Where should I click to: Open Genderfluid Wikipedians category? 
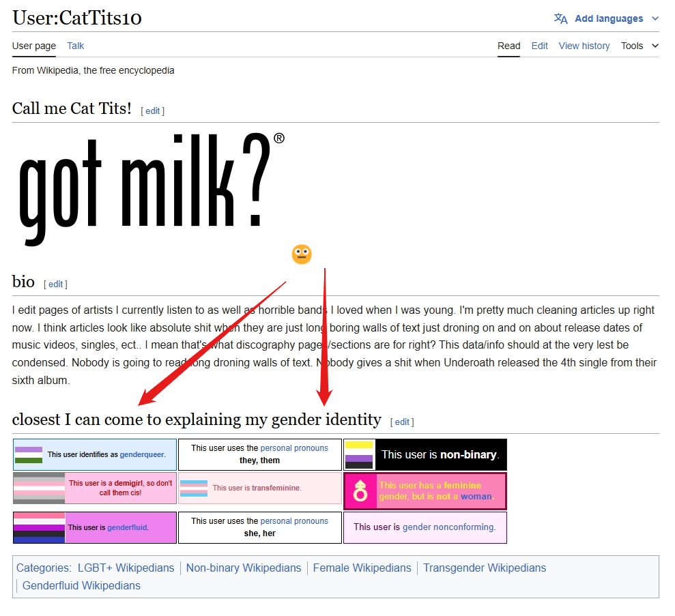point(81,585)
